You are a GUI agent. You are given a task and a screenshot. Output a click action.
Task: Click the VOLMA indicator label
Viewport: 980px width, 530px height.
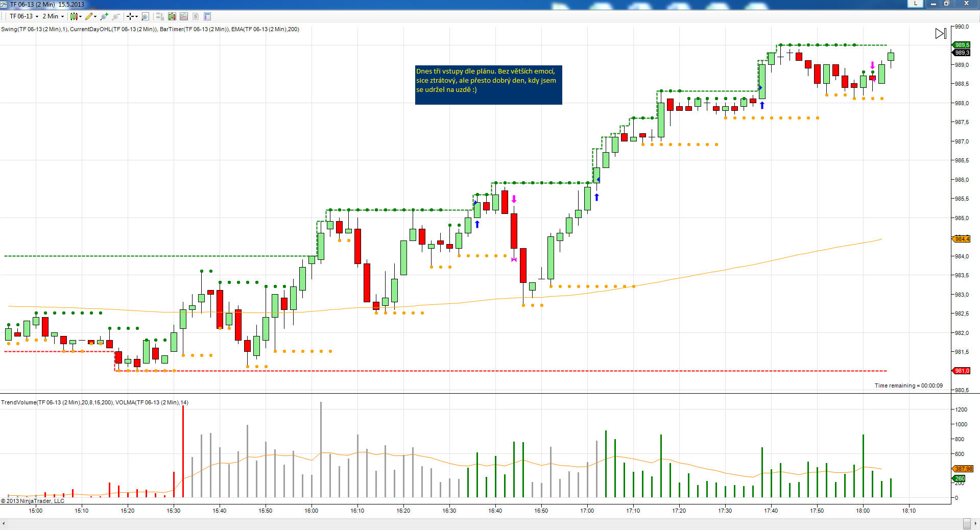tap(152, 402)
